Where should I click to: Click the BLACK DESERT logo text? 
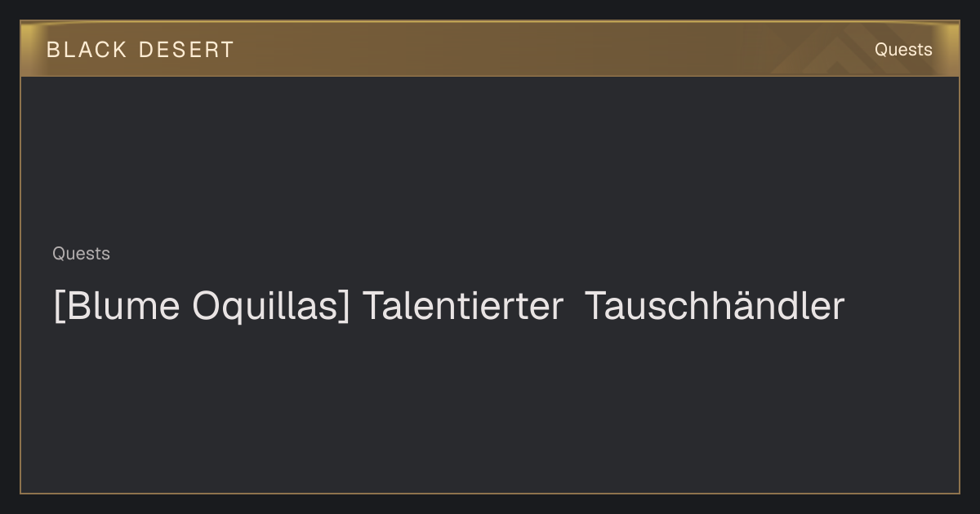[x=140, y=50]
